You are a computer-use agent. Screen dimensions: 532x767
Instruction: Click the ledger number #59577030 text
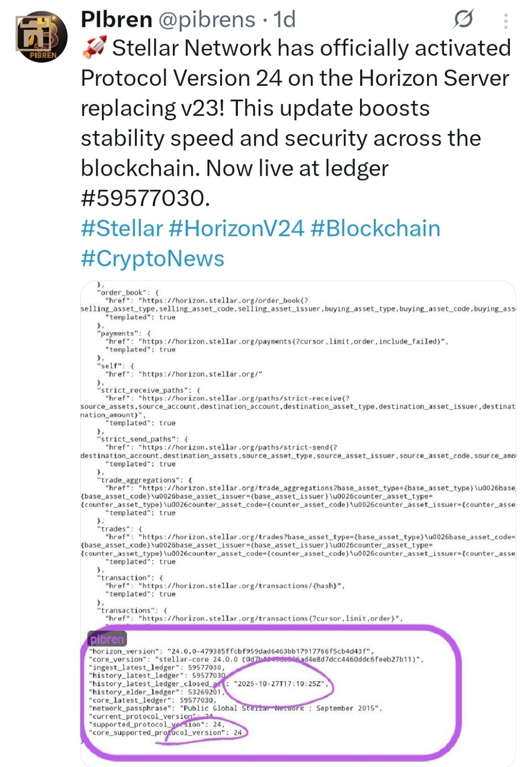145,198
